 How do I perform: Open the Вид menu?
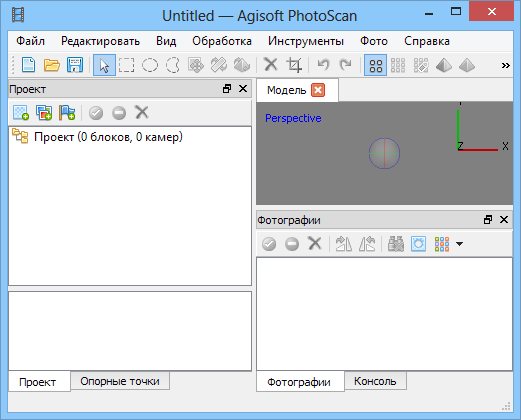[x=166, y=41]
